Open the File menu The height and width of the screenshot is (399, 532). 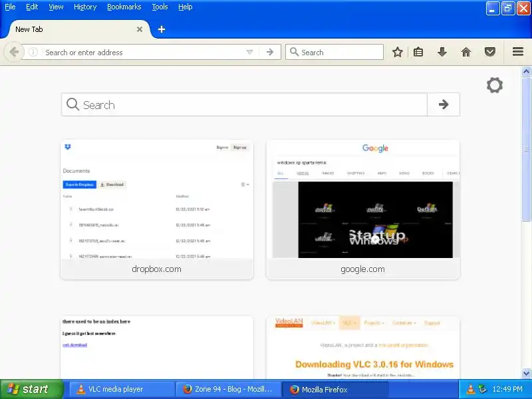click(x=10, y=7)
